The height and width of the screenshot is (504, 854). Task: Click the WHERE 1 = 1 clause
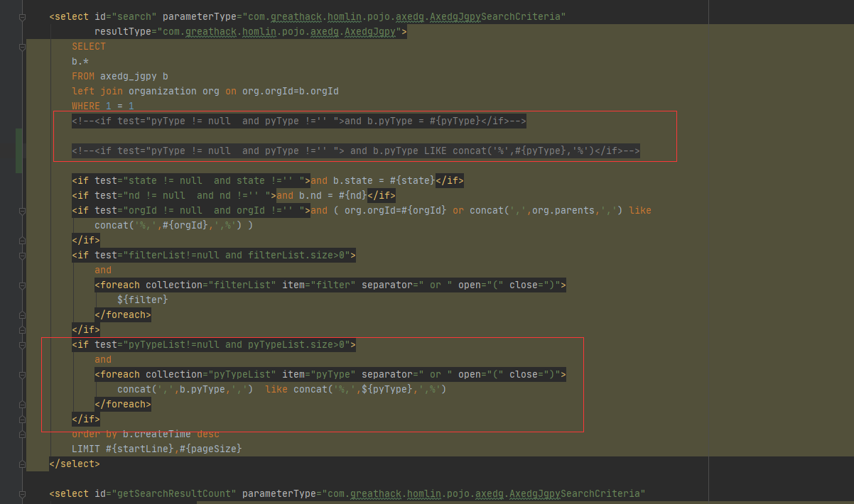click(103, 106)
